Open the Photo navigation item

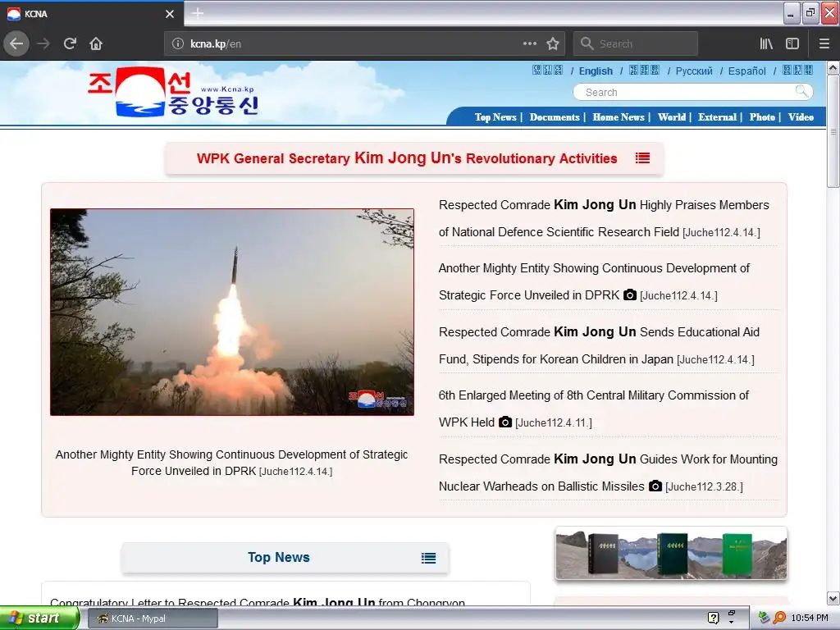click(x=762, y=116)
